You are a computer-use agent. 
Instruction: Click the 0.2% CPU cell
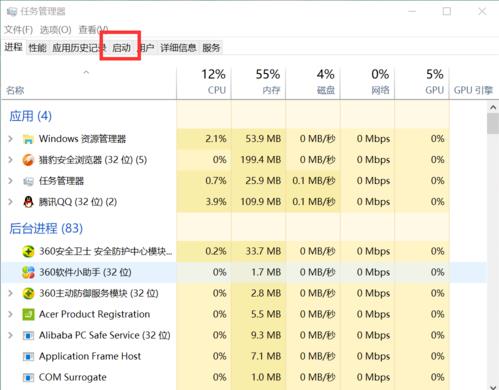click(x=216, y=251)
